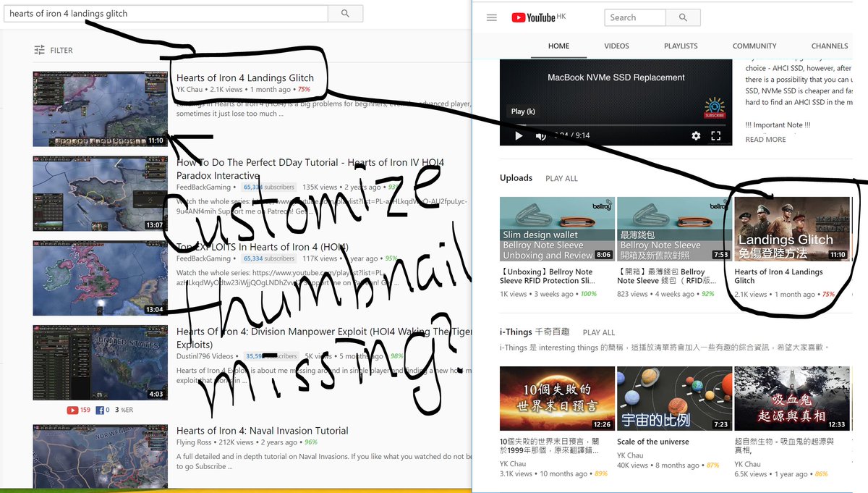Image resolution: width=868 pixels, height=493 pixels.
Task: Open the FILTER options icon
Action: click(39, 50)
